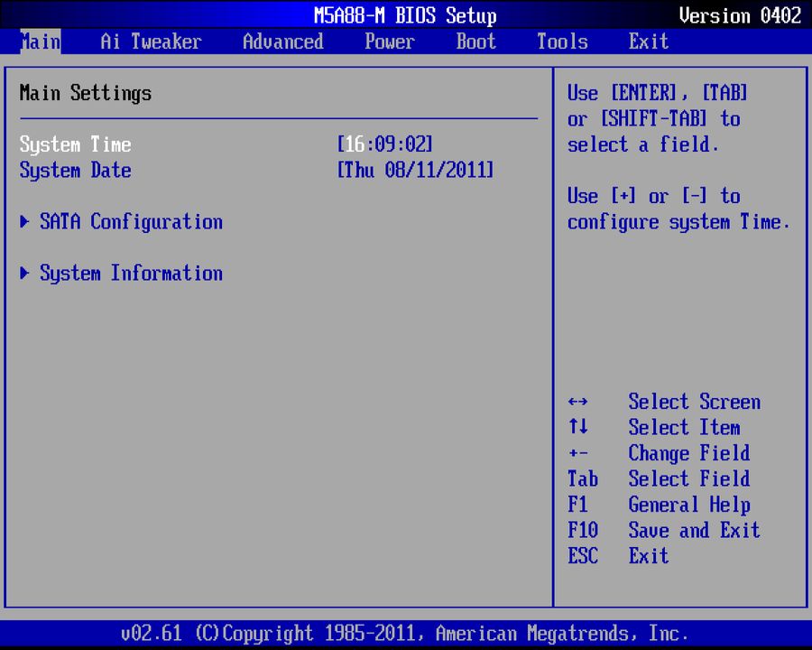812x650 pixels.
Task: Click the M5A88-M BIOS Setup title
Action: (x=405, y=15)
